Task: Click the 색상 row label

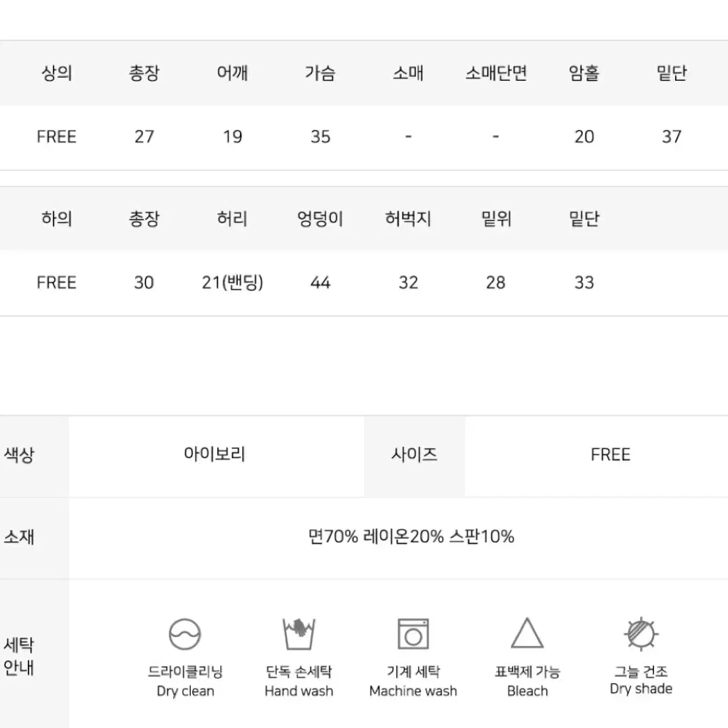Action: 18,454
